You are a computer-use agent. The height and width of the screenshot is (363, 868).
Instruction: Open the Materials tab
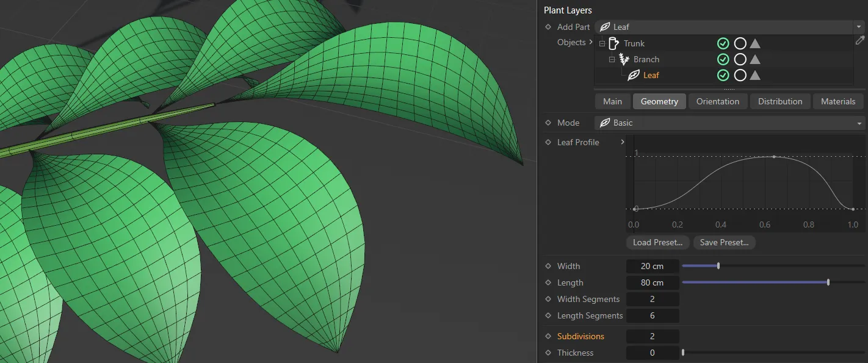838,101
